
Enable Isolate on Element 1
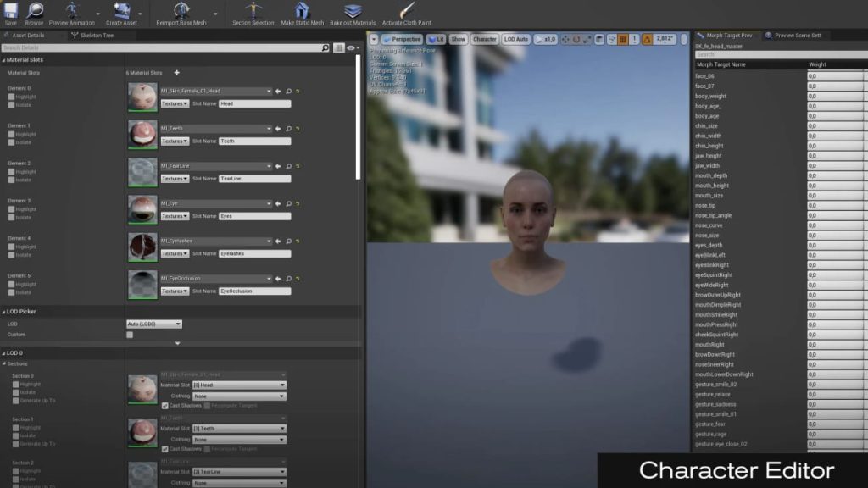[11, 142]
